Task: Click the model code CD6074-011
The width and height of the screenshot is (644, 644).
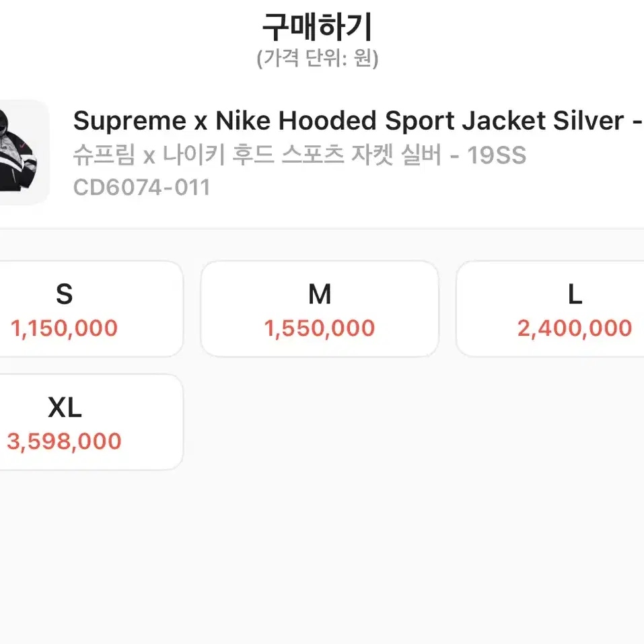Action: tap(142, 187)
